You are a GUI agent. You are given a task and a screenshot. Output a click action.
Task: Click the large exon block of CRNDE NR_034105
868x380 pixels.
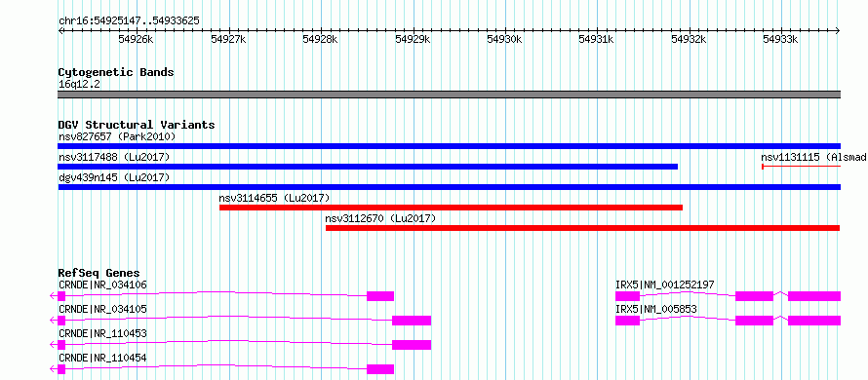point(412,321)
